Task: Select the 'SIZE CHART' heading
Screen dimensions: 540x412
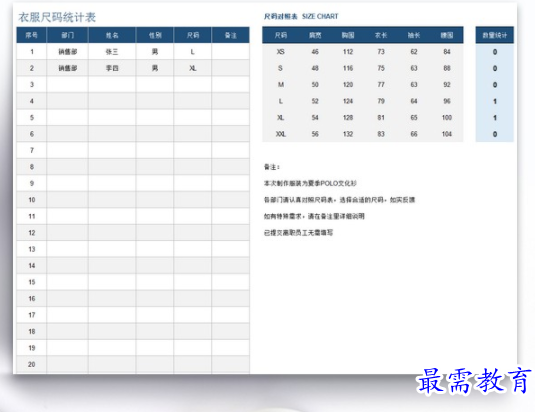Action: coord(320,16)
